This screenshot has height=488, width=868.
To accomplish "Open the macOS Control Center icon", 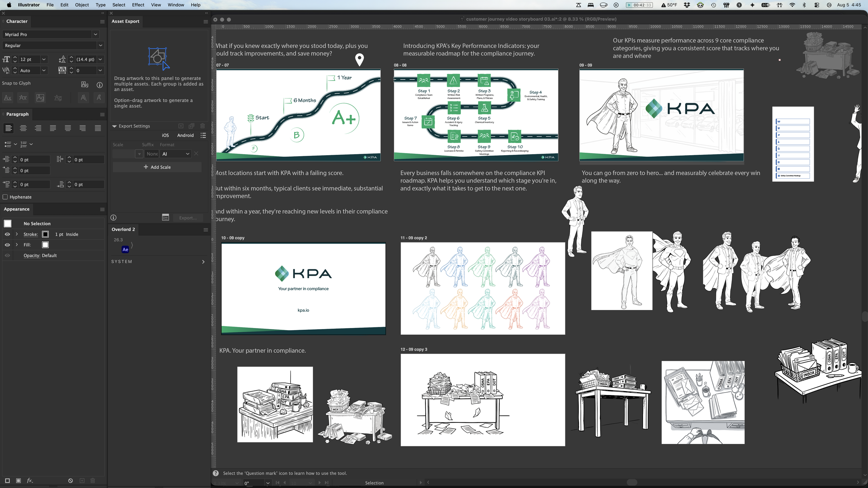I will (x=817, y=5).
